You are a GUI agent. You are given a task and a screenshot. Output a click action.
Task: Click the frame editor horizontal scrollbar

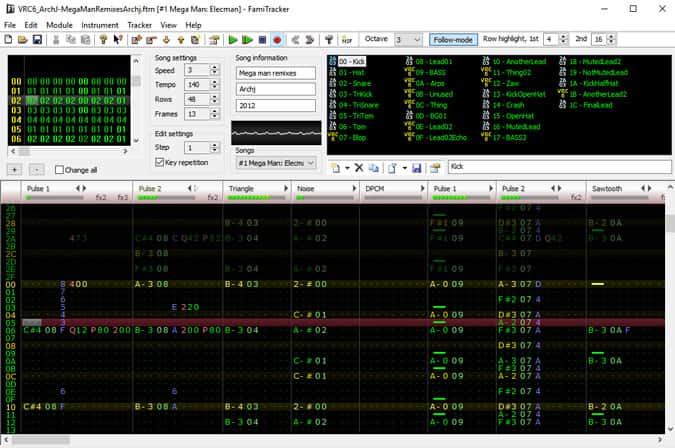click(x=69, y=151)
